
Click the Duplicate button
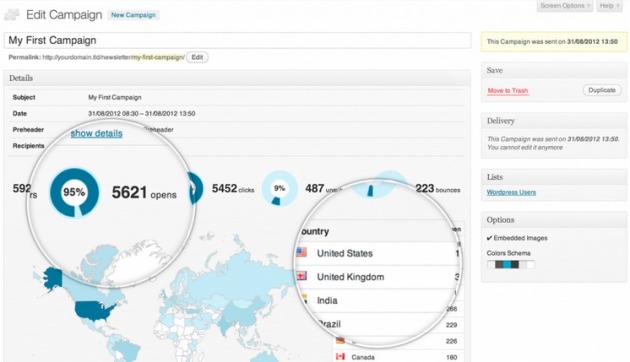click(602, 90)
